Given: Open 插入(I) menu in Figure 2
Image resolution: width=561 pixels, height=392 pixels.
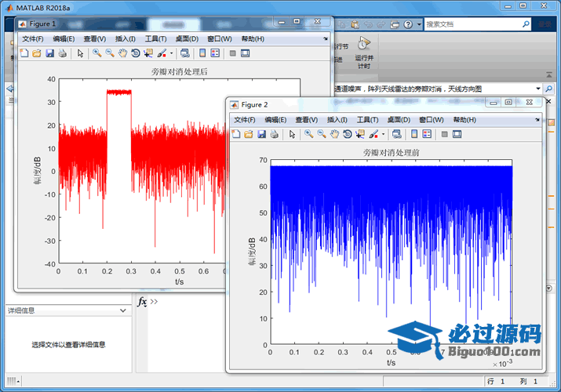Looking at the screenshot, I should pyautogui.click(x=337, y=120).
